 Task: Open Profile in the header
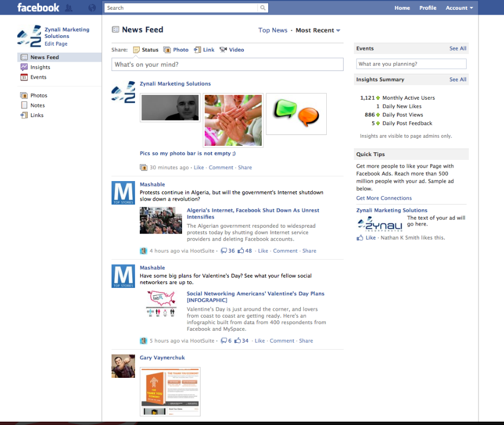(428, 8)
